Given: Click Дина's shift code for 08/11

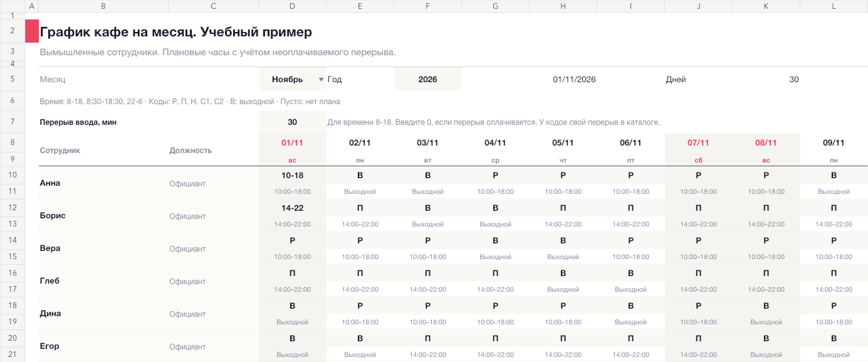Looking at the screenshot, I should coord(766,306).
